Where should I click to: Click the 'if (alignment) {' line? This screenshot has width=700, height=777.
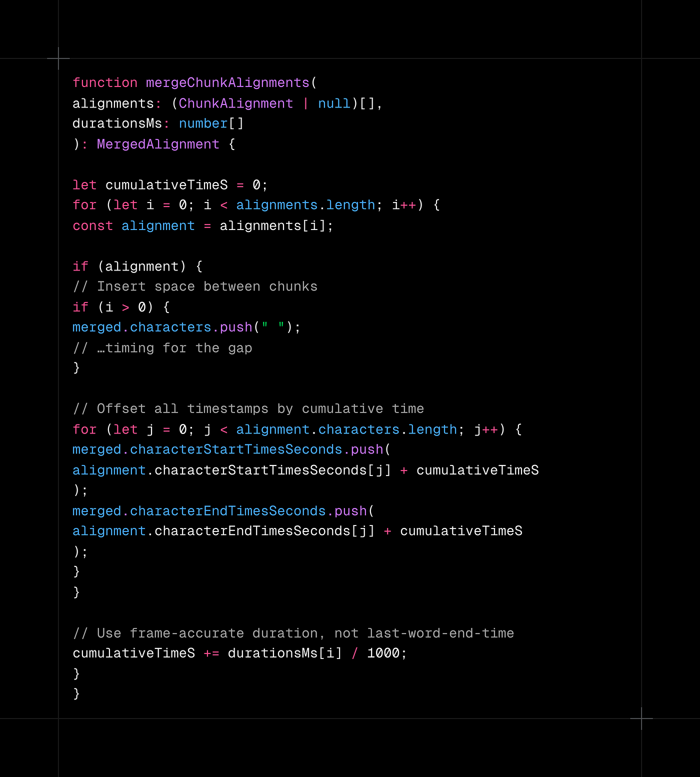point(137,266)
